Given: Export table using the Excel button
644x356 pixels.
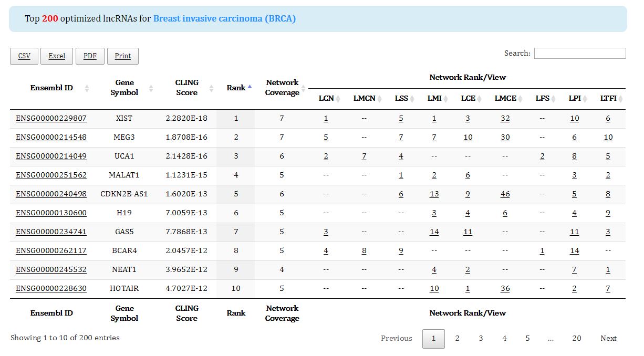Looking at the screenshot, I should [x=57, y=56].
